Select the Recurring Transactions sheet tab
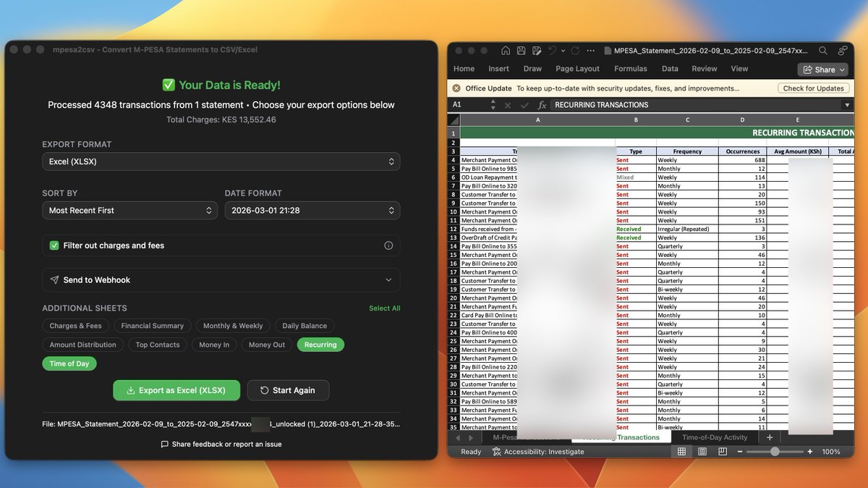The width and height of the screenshot is (868, 488). (x=621, y=437)
